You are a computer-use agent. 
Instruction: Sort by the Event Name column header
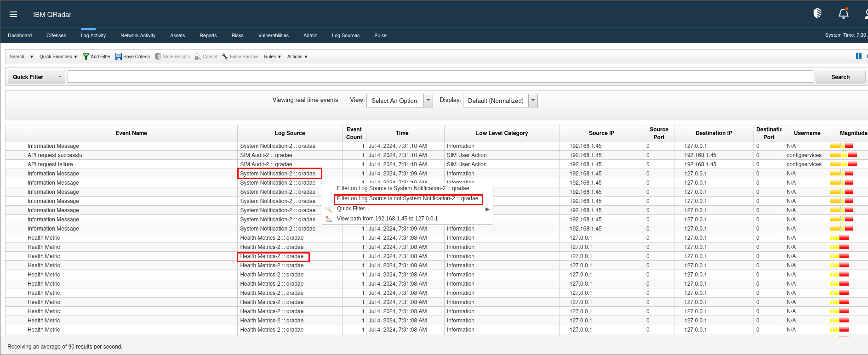coord(131,133)
